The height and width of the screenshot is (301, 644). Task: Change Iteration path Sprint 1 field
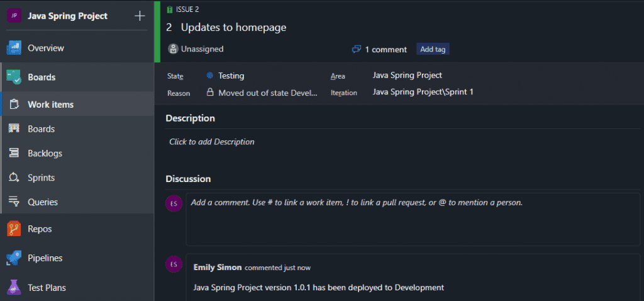(x=423, y=92)
